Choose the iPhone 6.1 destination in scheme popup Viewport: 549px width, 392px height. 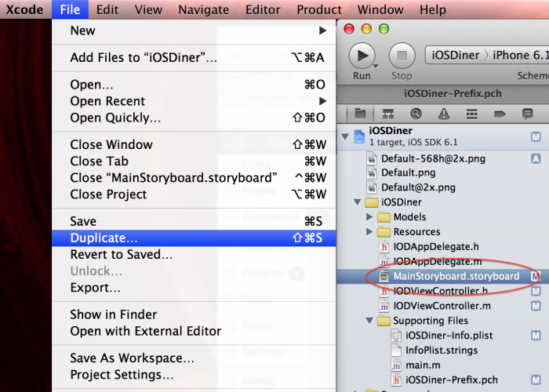tap(520, 56)
